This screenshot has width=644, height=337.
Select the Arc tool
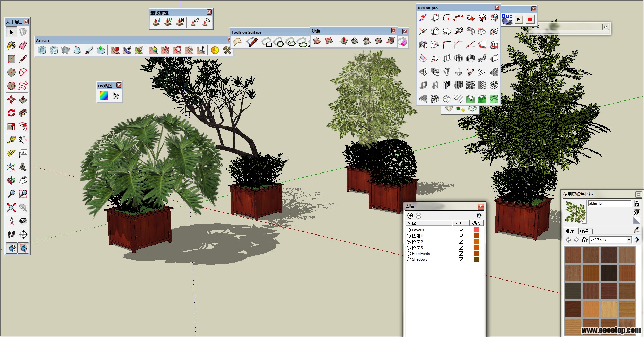[x=23, y=72]
